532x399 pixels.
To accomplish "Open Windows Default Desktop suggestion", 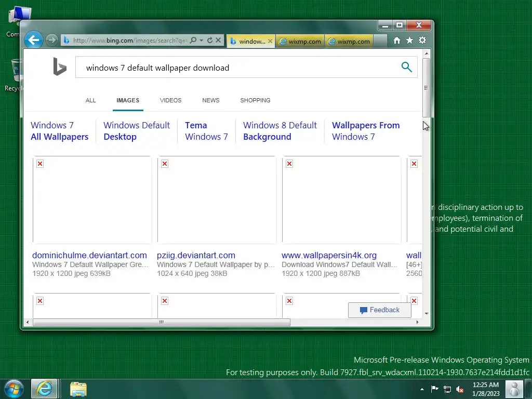I will (137, 131).
